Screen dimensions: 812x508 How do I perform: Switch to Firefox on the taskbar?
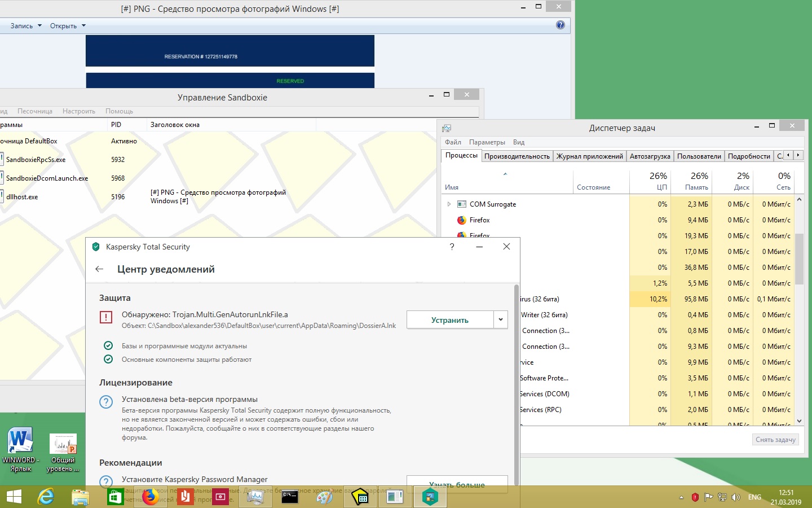[150, 497]
